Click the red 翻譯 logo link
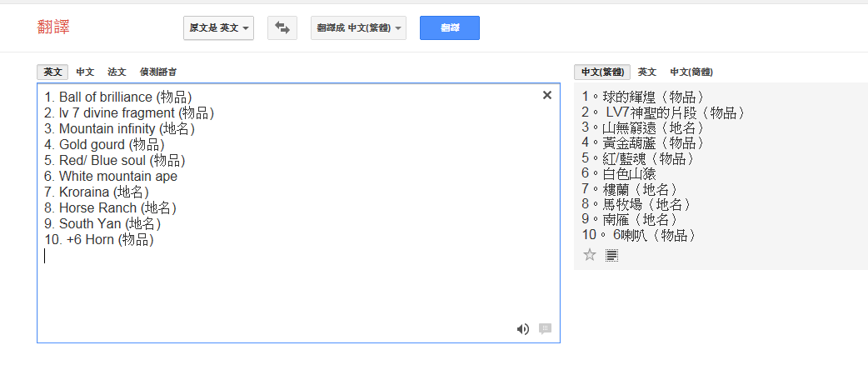Viewport: 868px width, 365px height. pyautogui.click(x=53, y=27)
